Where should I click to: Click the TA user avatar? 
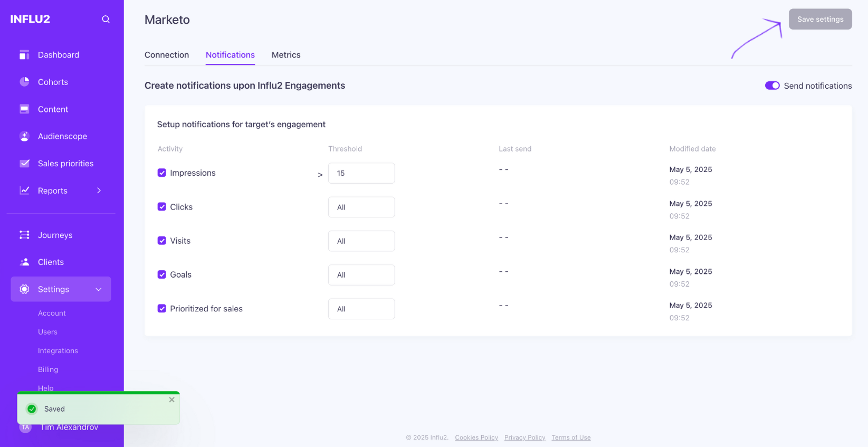(25, 427)
